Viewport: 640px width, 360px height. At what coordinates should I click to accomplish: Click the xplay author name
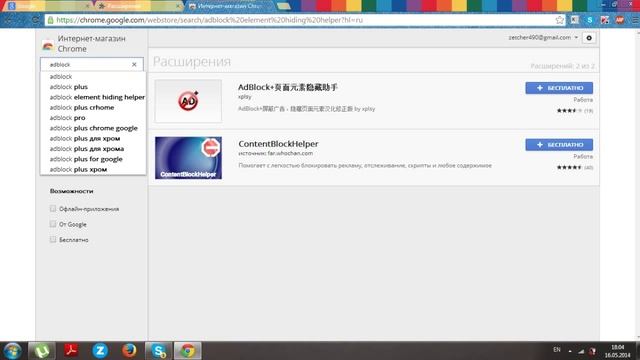(244, 97)
